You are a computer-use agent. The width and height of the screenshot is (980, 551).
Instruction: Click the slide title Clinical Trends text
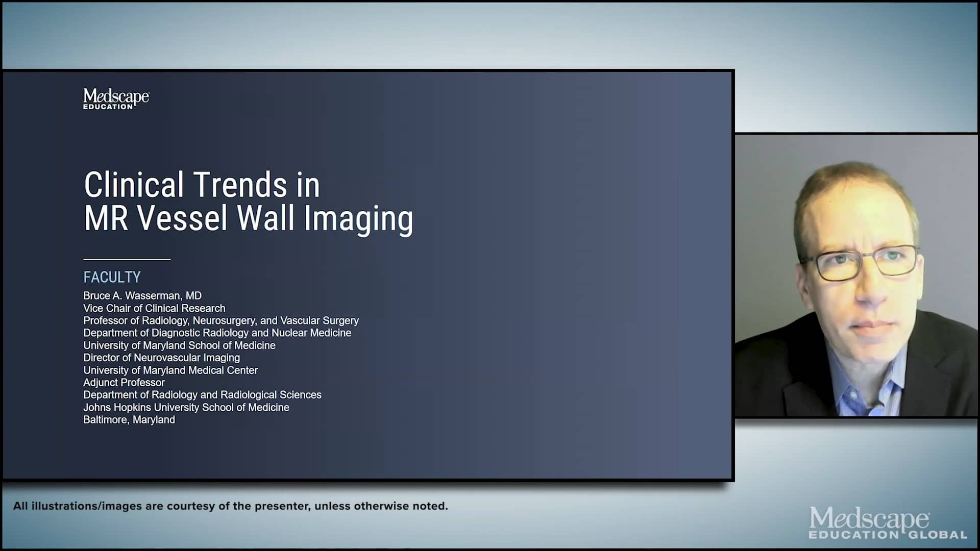tap(202, 185)
